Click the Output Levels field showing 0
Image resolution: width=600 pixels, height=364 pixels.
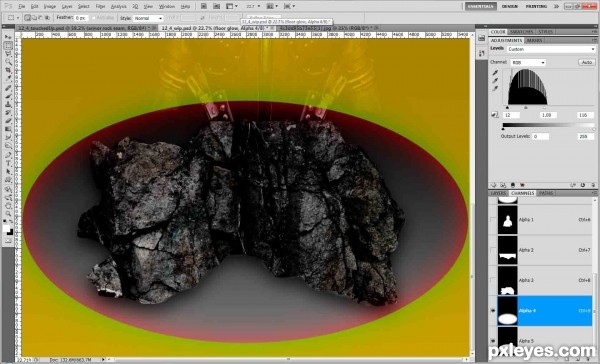pos(540,137)
